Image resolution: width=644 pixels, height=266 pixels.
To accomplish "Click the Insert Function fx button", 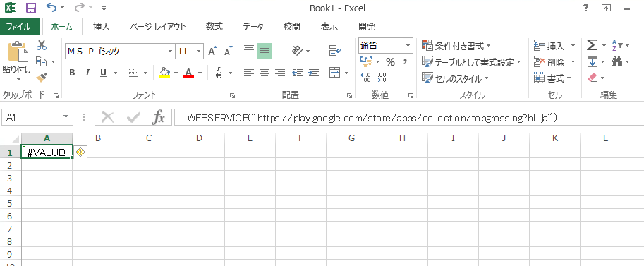I will point(158,118).
